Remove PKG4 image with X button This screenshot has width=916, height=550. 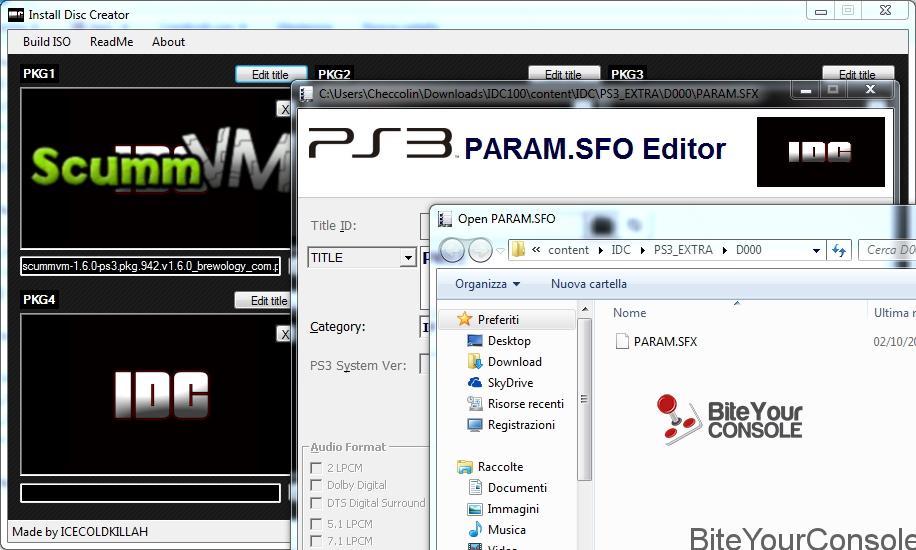284,334
